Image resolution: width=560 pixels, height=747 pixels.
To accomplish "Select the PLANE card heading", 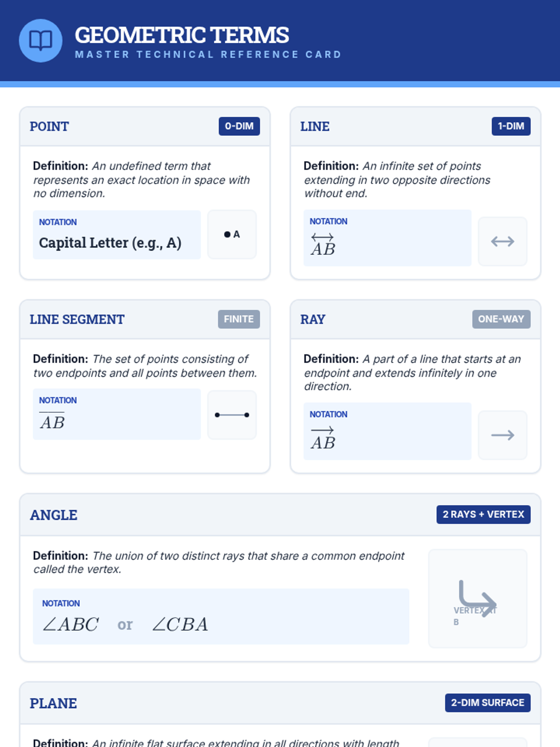I will click(53, 704).
